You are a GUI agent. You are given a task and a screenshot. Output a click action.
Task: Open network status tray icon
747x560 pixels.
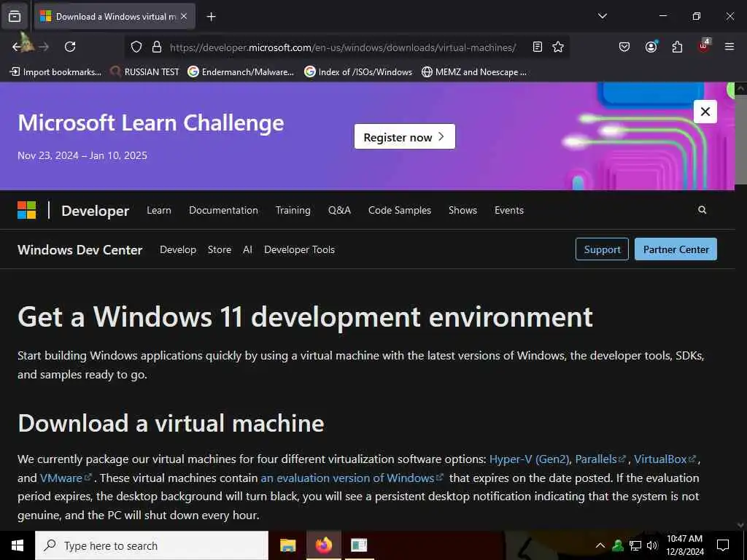[635, 545]
